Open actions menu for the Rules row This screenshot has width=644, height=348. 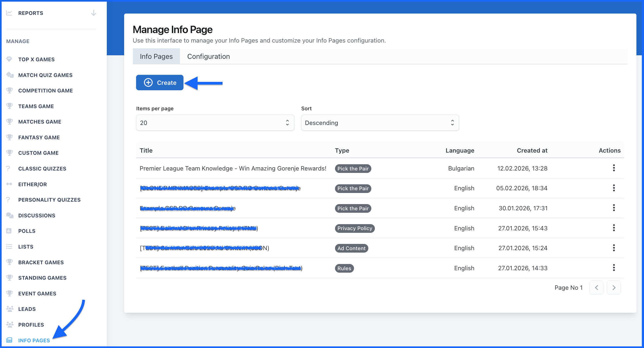pos(614,268)
